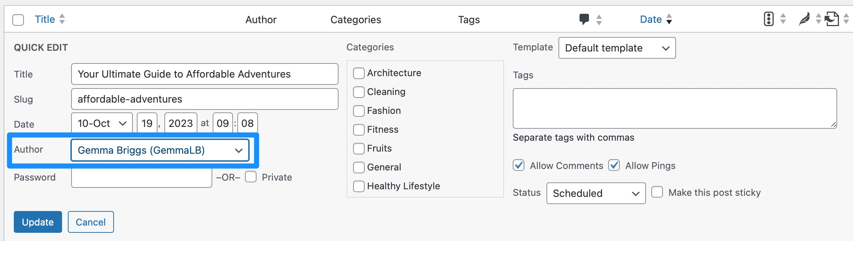
Task: Click the Cancel button
Action: [x=90, y=222]
